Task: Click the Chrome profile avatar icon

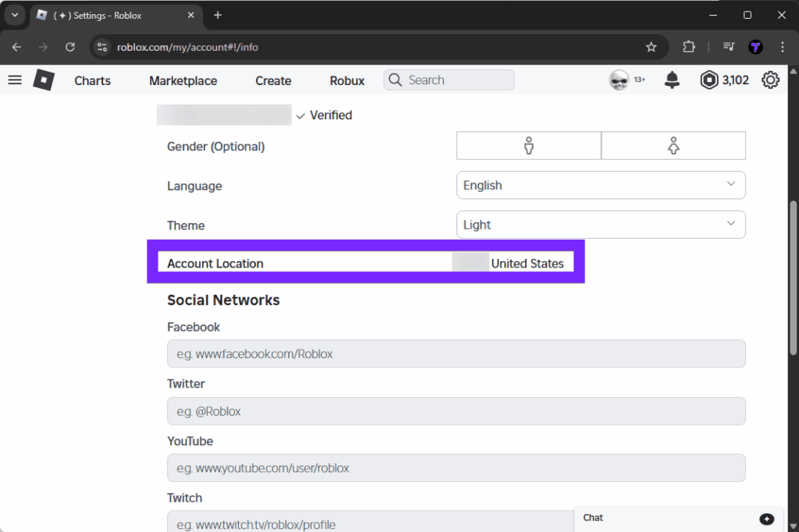Action: pyautogui.click(x=755, y=47)
